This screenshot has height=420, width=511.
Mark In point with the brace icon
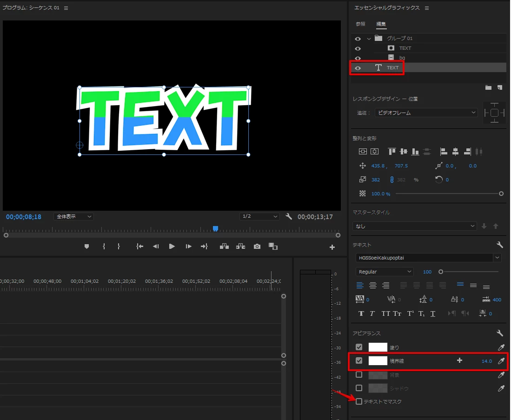click(104, 247)
